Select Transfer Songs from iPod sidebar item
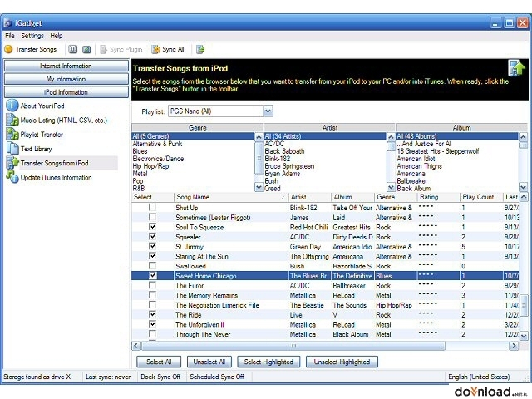 54,163
